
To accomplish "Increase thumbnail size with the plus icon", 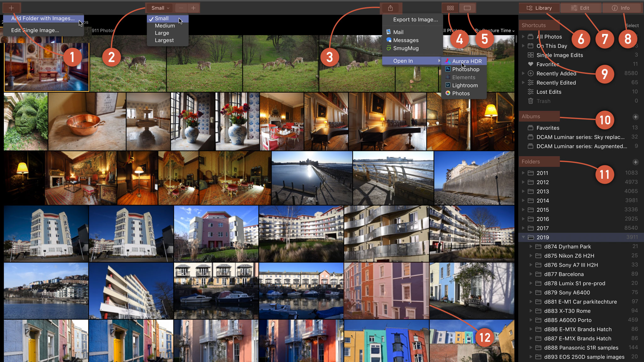I will tap(193, 8).
